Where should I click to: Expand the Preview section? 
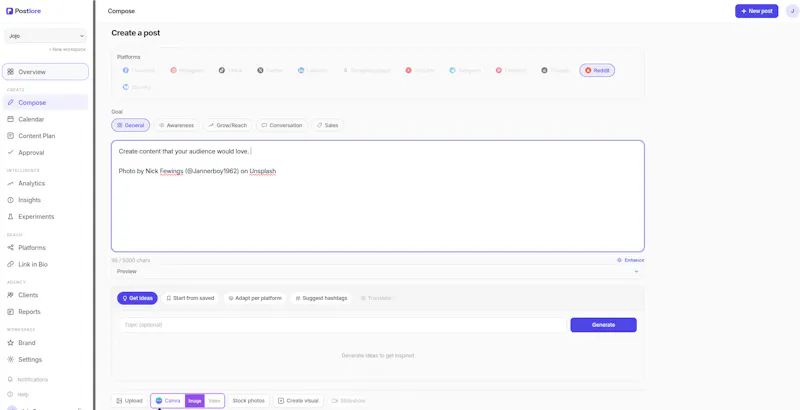378,271
